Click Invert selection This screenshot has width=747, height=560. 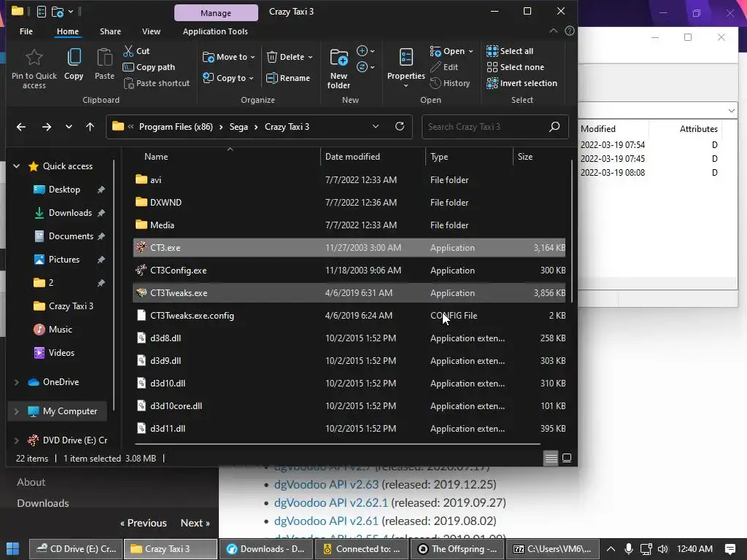pyautogui.click(x=522, y=83)
